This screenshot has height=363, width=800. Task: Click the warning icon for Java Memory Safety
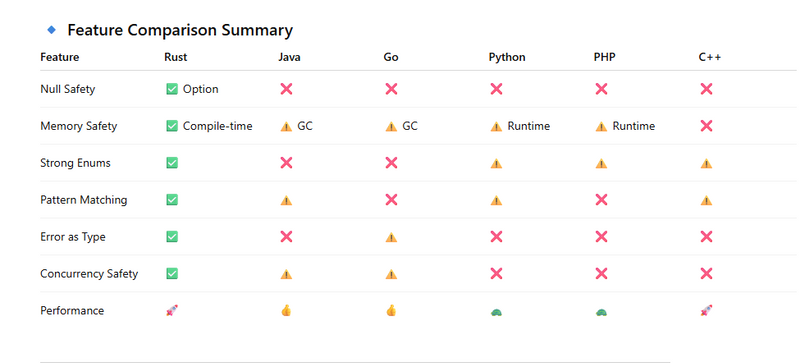point(286,127)
